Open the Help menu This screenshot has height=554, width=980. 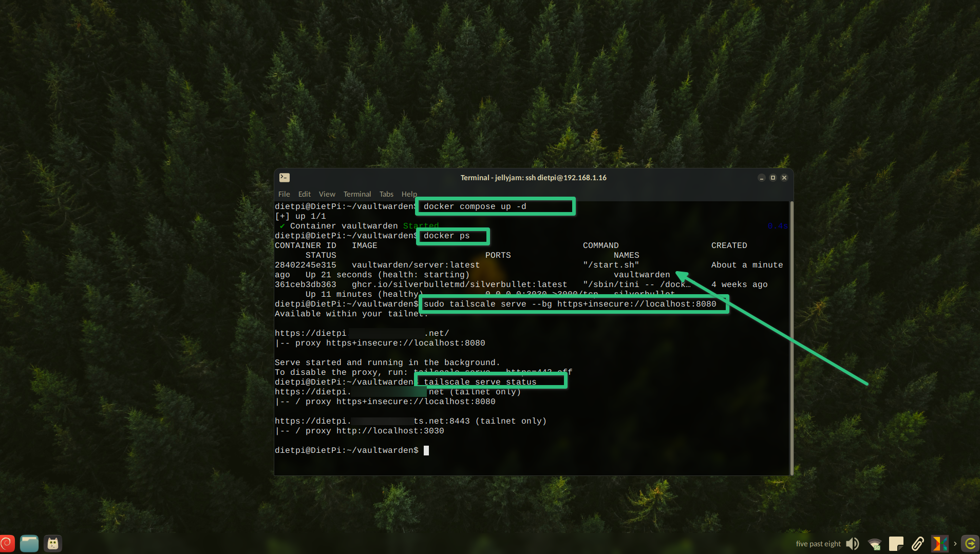pyautogui.click(x=409, y=194)
